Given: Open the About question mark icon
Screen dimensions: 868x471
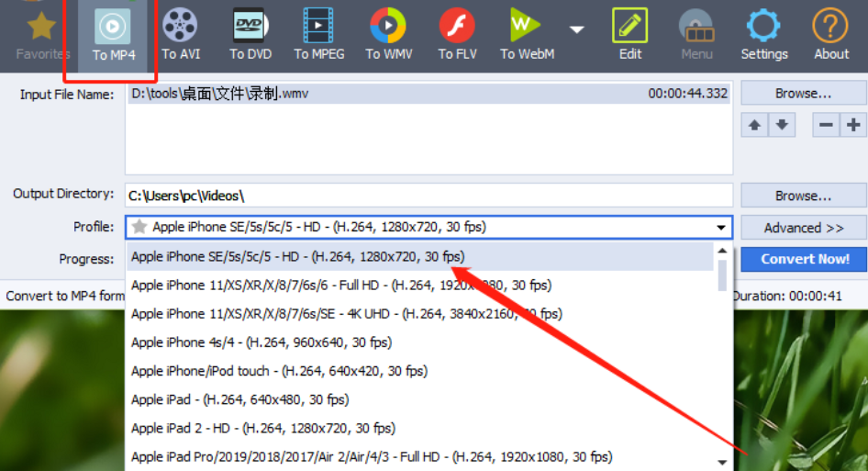Looking at the screenshot, I should pos(830,26).
